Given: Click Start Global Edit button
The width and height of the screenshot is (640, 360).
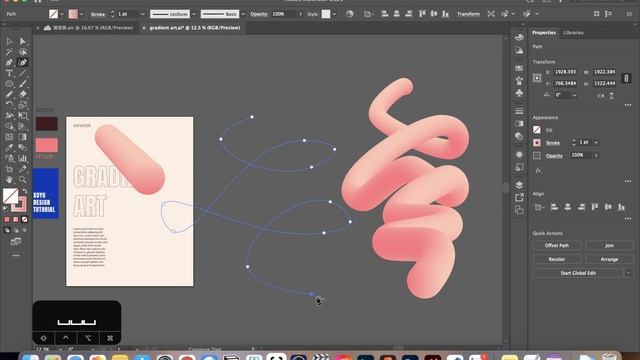Looking at the screenshot, I should [578, 273].
